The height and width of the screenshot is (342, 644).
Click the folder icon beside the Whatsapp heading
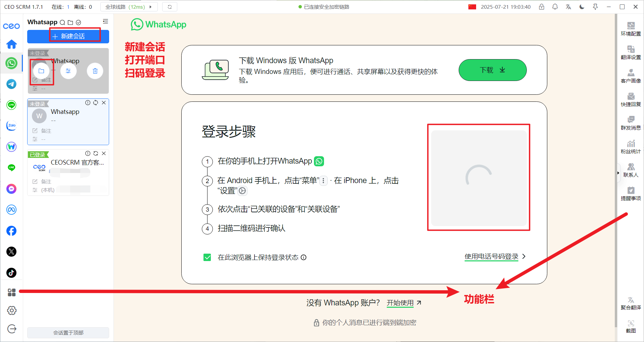(70, 23)
